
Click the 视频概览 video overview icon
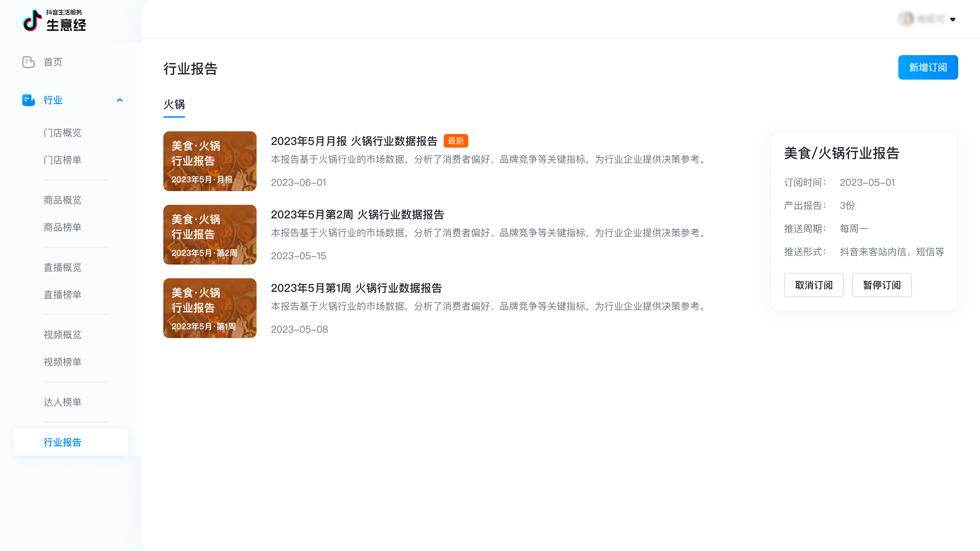tap(63, 334)
